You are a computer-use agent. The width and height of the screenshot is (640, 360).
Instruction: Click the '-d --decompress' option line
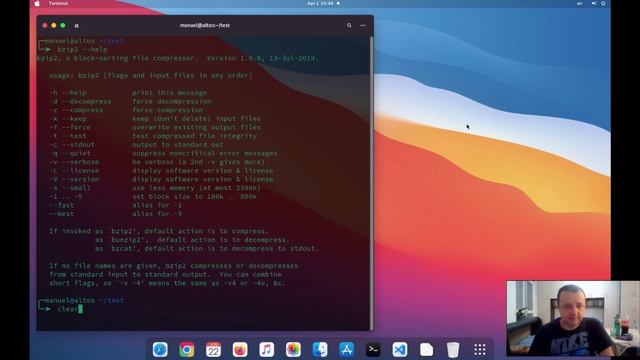pos(130,101)
